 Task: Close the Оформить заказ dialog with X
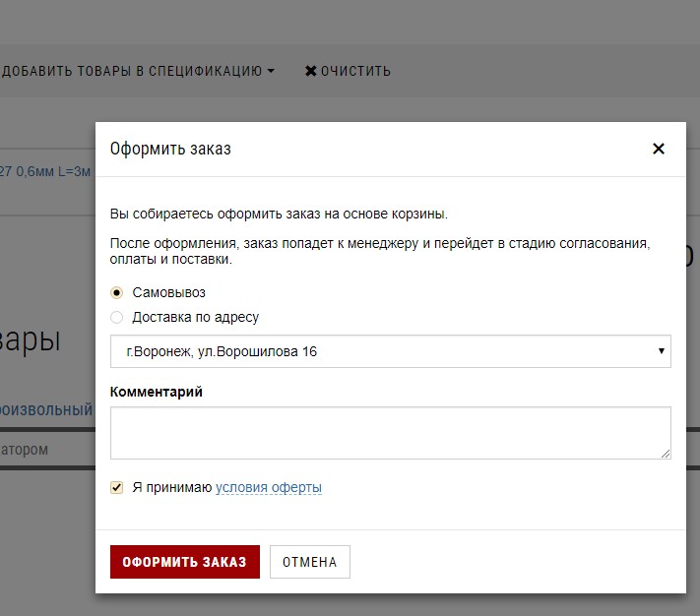(x=659, y=150)
